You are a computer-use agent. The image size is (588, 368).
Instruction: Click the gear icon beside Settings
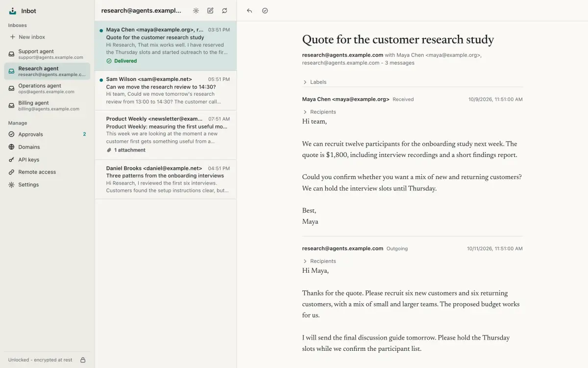tap(12, 184)
